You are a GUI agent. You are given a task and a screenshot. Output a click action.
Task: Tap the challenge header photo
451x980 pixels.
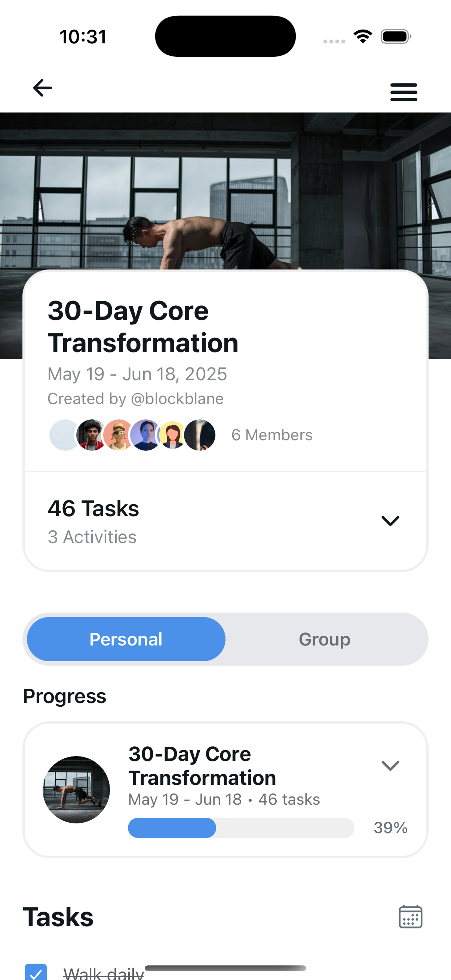(225, 190)
